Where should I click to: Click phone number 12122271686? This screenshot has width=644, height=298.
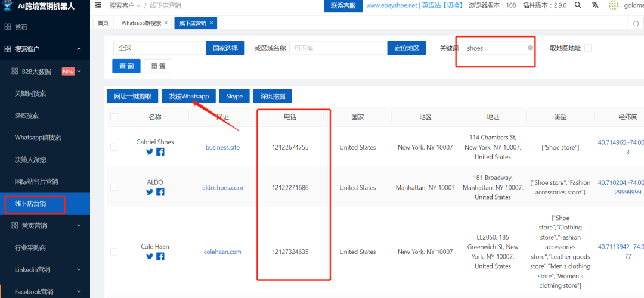[x=290, y=188]
